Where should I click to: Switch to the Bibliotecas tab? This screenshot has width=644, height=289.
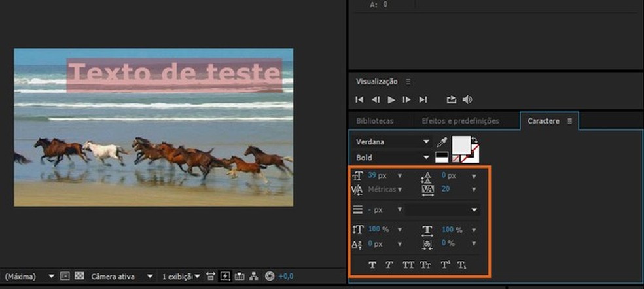pos(374,121)
